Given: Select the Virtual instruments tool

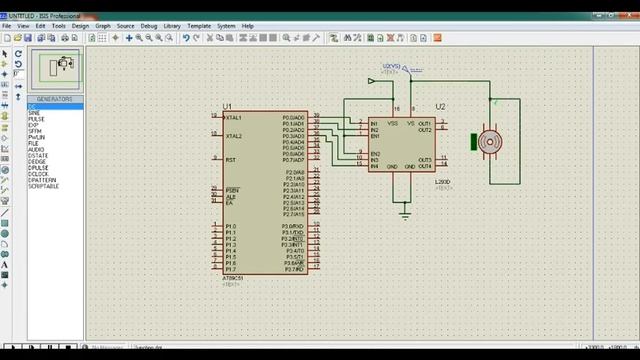Looking at the screenshot, I should click(5, 201).
